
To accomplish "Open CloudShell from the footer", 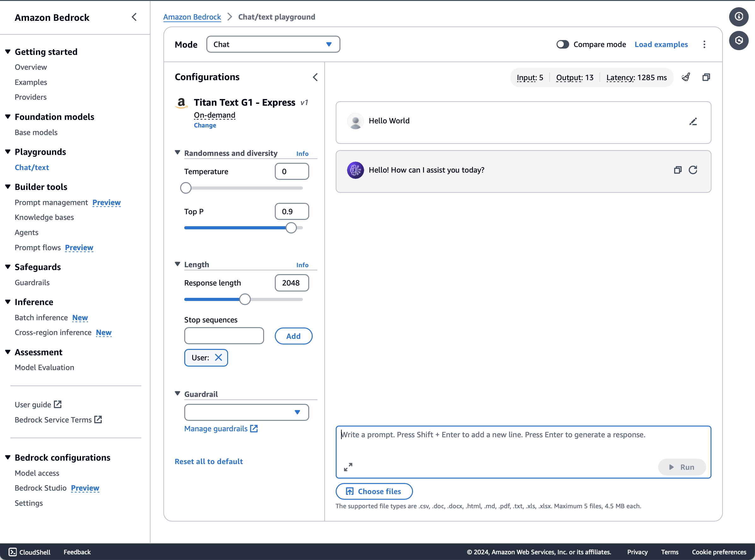I will click(29, 552).
